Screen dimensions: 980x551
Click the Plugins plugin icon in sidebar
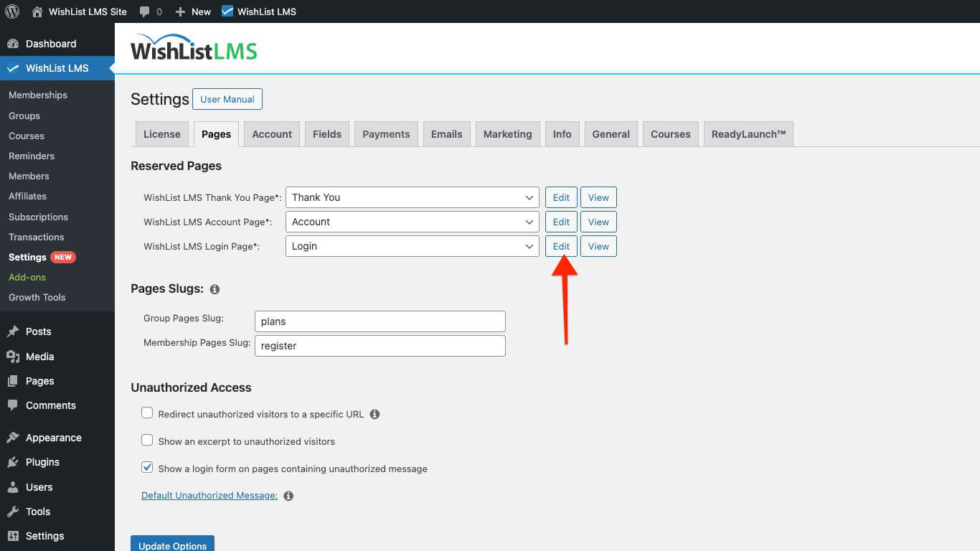pos(14,461)
